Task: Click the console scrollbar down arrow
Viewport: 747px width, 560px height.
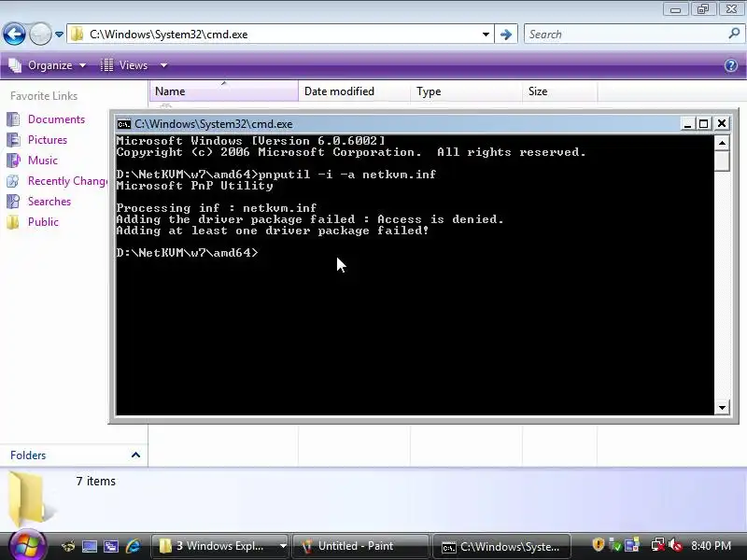Action: (x=722, y=408)
